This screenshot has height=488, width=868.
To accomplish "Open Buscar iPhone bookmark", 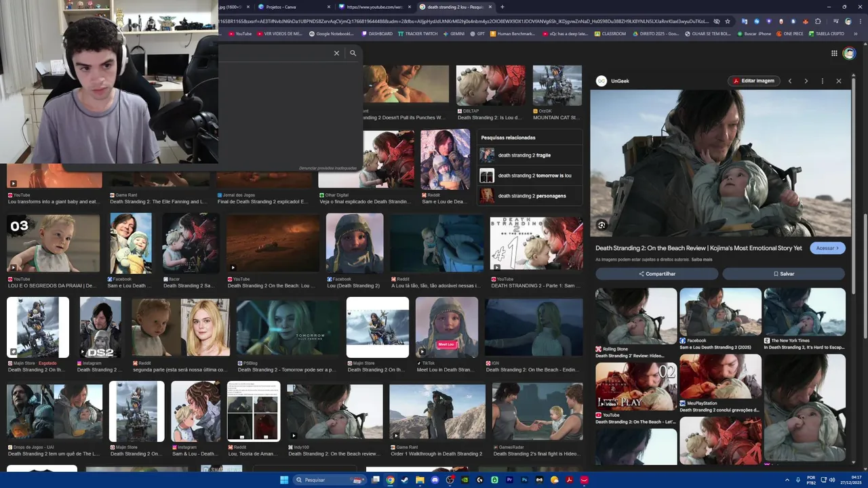I will [753, 33].
